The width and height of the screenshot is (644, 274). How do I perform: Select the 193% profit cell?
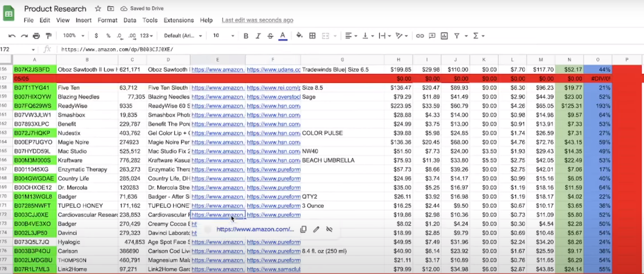[598, 106]
